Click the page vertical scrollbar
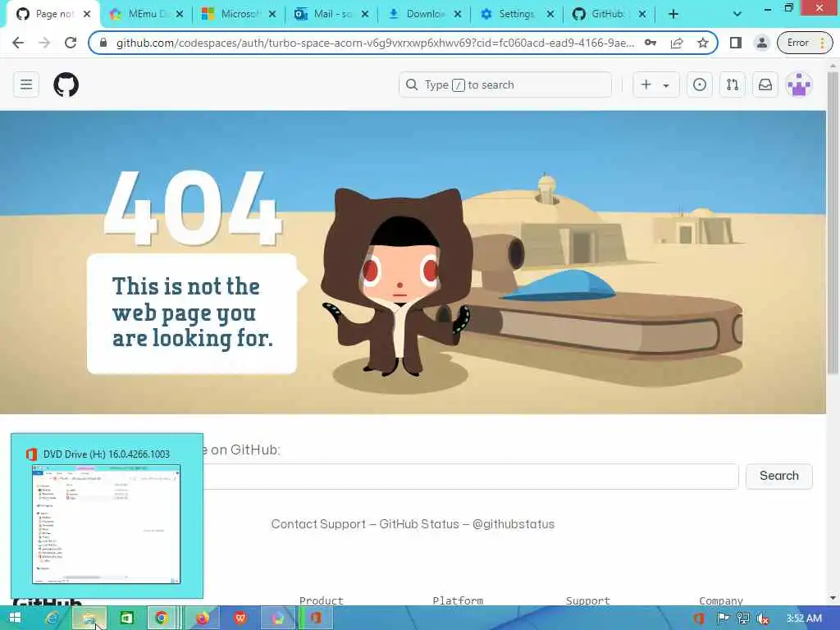The height and width of the screenshot is (630, 840). click(x=833, y=223)
